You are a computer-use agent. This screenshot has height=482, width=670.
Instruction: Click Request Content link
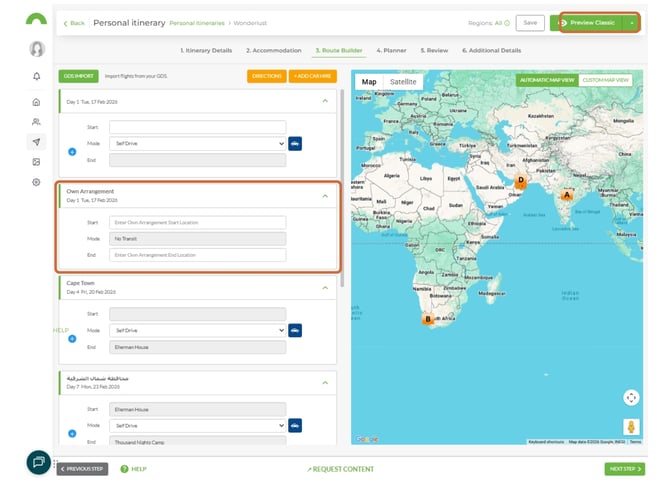click(x=341, y=469)
